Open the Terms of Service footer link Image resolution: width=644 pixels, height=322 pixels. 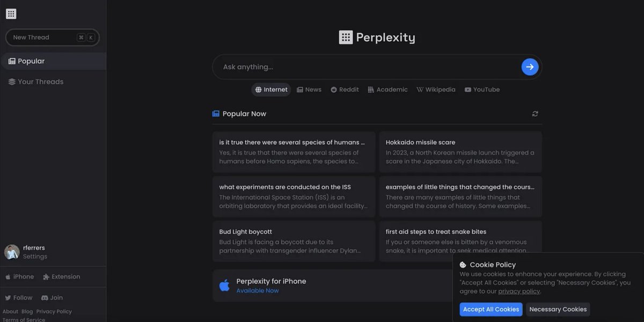point(24,320)
